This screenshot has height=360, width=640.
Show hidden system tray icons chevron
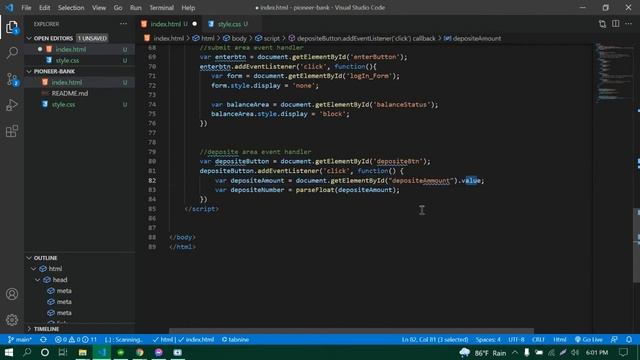[x=515, y=352]
